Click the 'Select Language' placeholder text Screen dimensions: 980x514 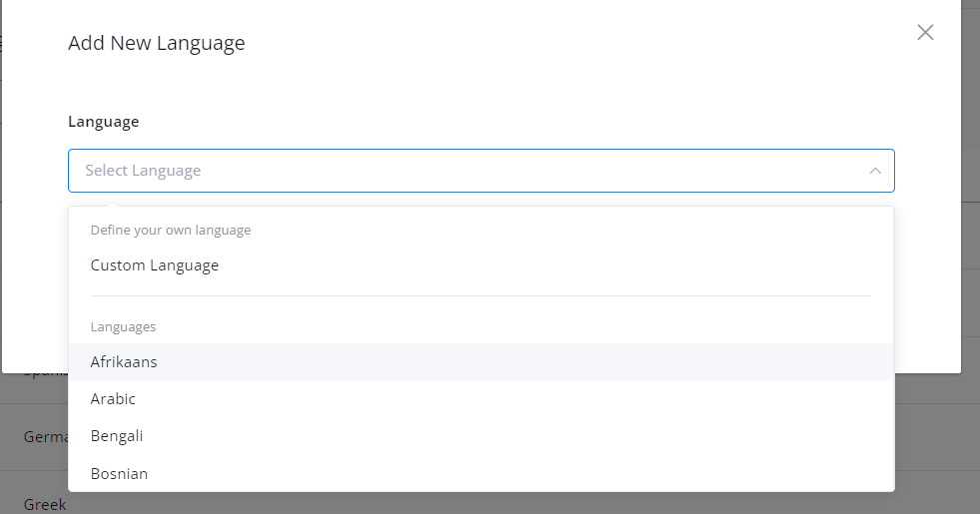pyautogui.click(x=143, y=171)
